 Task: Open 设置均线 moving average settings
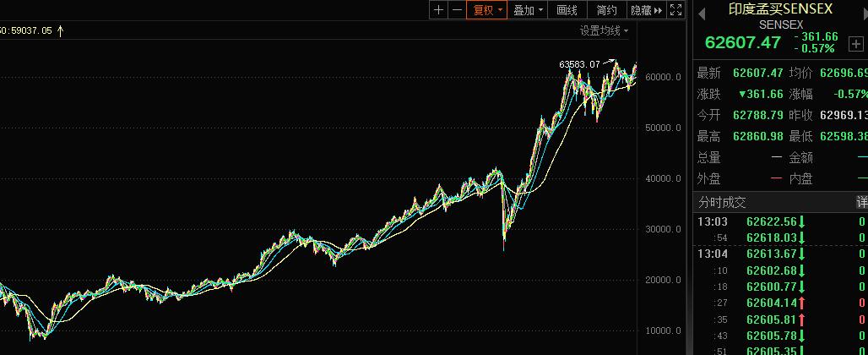pos(604,31)
